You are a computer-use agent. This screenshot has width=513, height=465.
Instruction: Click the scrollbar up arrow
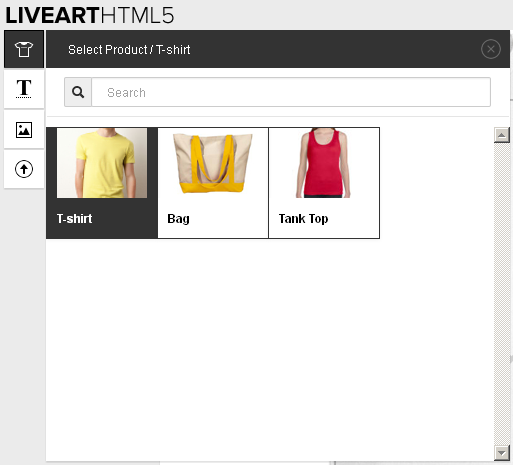(x=502, y=135)
